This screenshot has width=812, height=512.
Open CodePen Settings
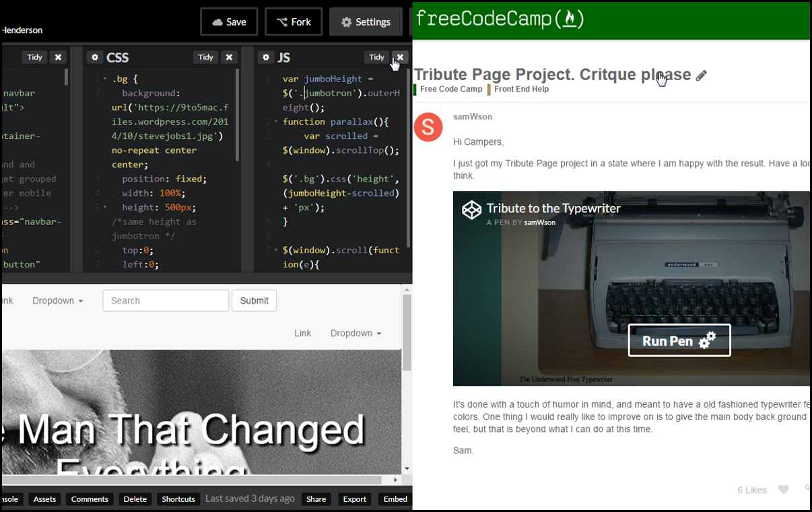click(366, 22)
